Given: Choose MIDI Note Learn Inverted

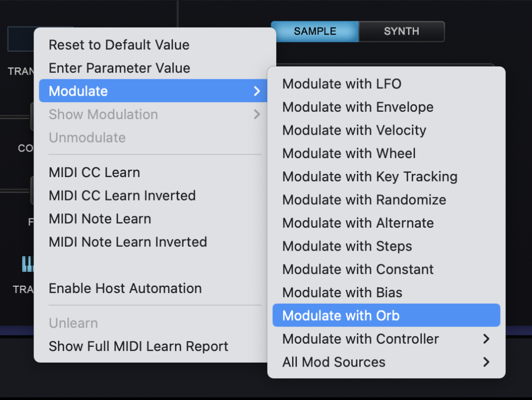Looking at the screenshot, I should (x=128, y=242).
